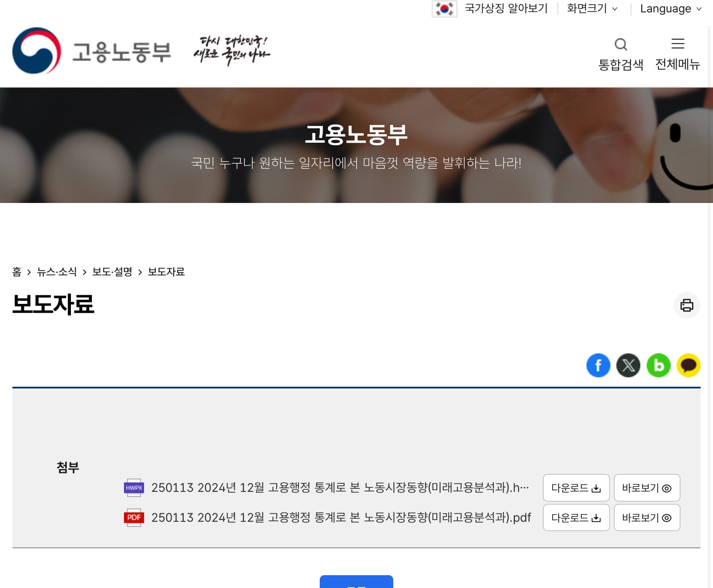Open 통합검색 search icon

pos(621,54)
